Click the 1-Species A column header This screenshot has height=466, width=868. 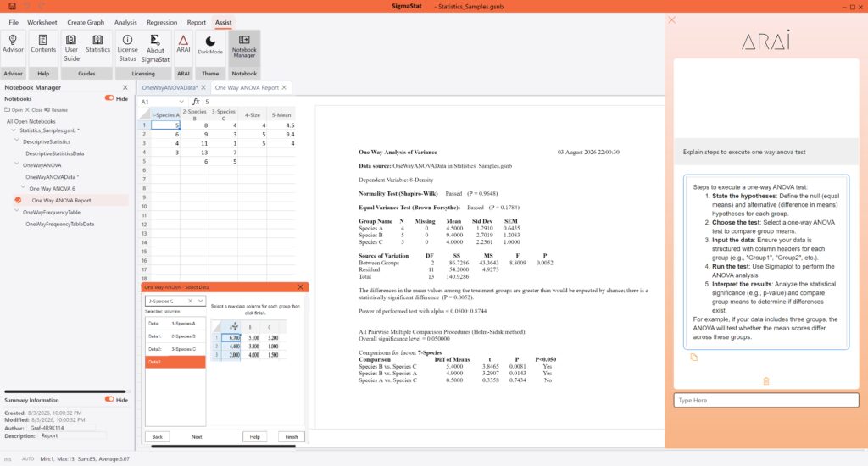pyautogui.click(x=165, y=114)
